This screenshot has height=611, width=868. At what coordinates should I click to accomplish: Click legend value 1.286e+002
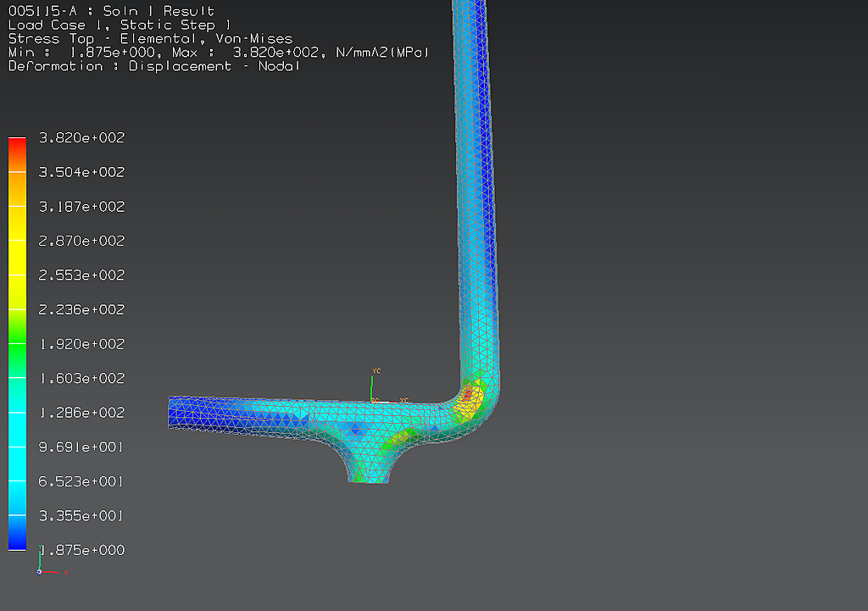(82, 413)
